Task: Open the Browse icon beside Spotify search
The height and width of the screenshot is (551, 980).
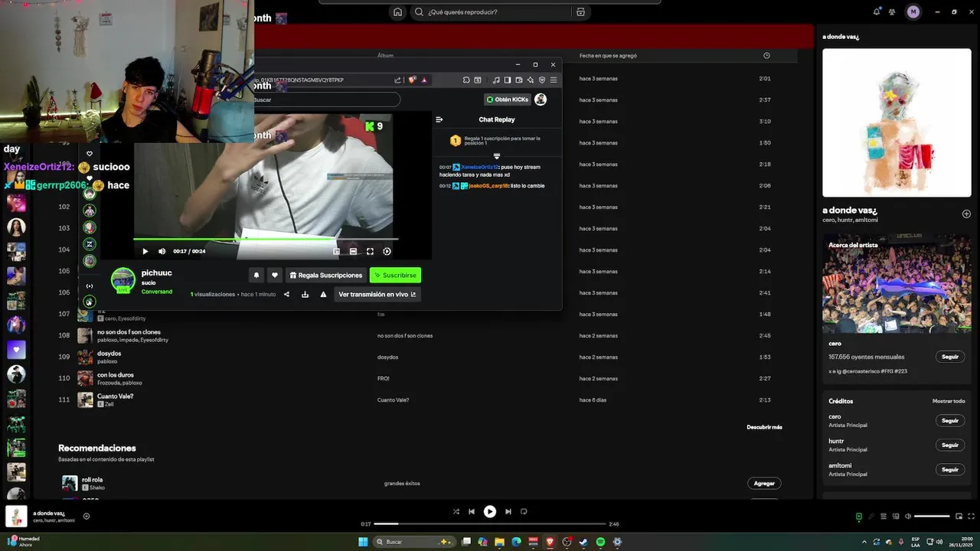Action: click(580, 11)
